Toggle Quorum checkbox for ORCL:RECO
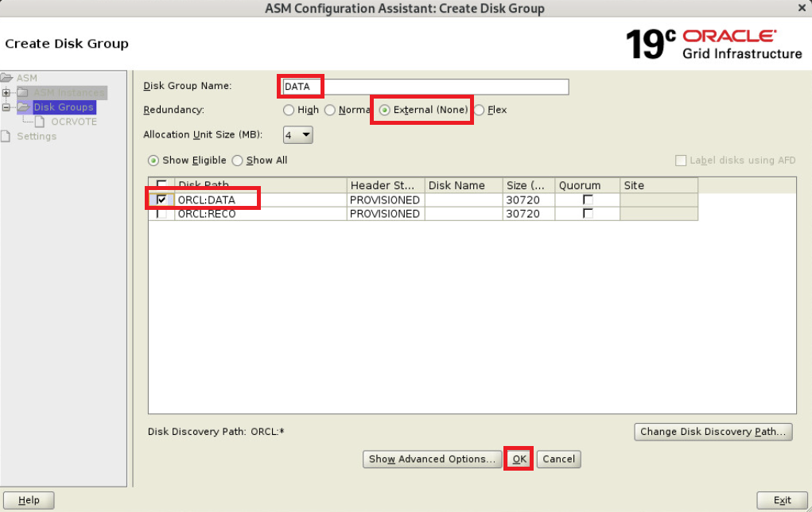The image size is (812, 512). click(588, 214)
